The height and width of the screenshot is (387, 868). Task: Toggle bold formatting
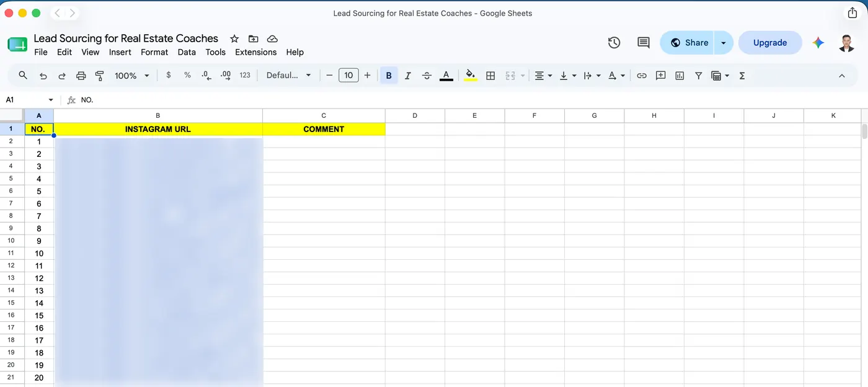click(389, 76)
